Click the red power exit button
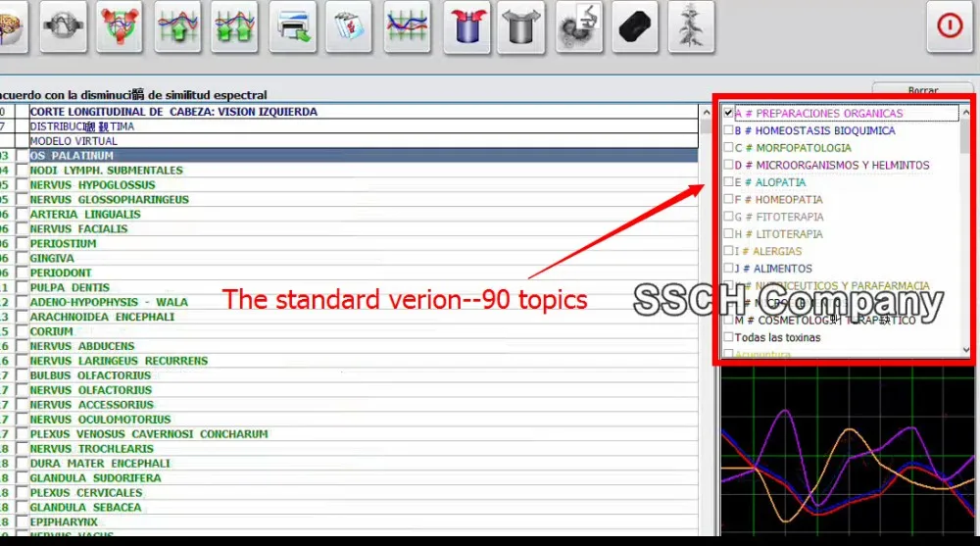The image size is (980, 546). 950,26
